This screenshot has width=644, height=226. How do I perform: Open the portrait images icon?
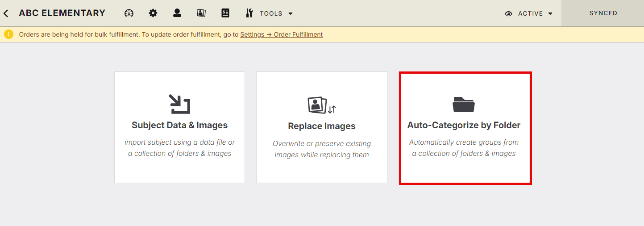point(201,13)
